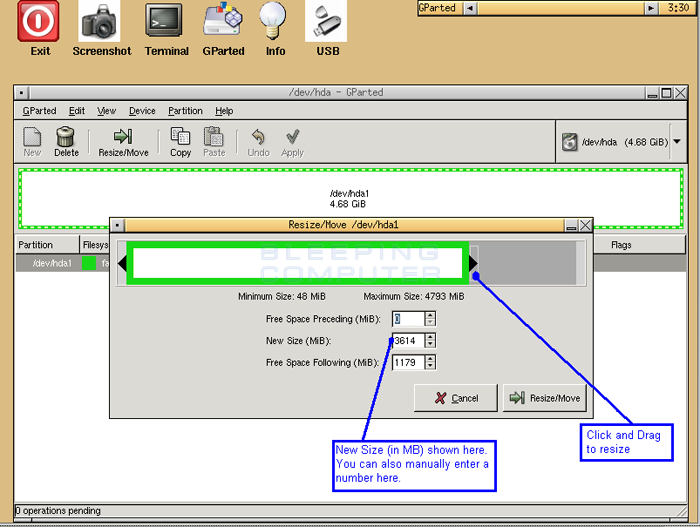The image size is (700, 527).
Task: Minimize the Resize/Move dialog
Action: [571, 225]
